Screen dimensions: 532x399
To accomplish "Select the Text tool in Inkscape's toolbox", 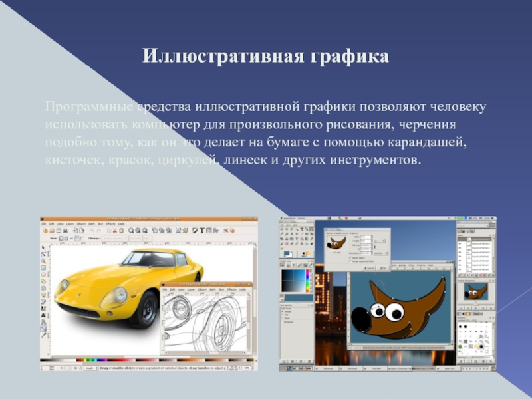I will [x=43, y=315].
